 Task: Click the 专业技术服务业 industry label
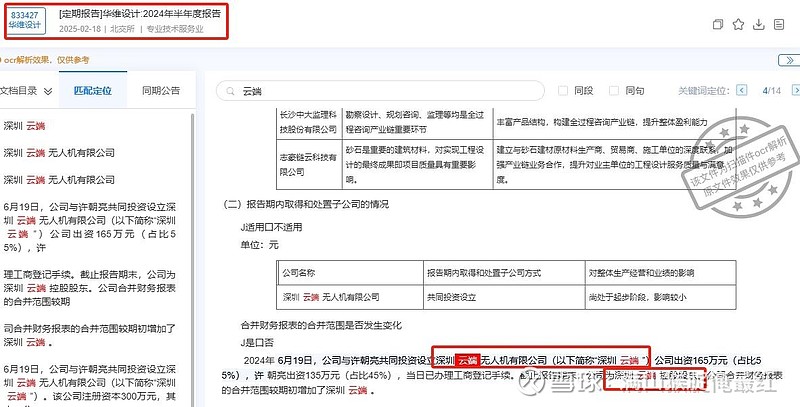174,29
